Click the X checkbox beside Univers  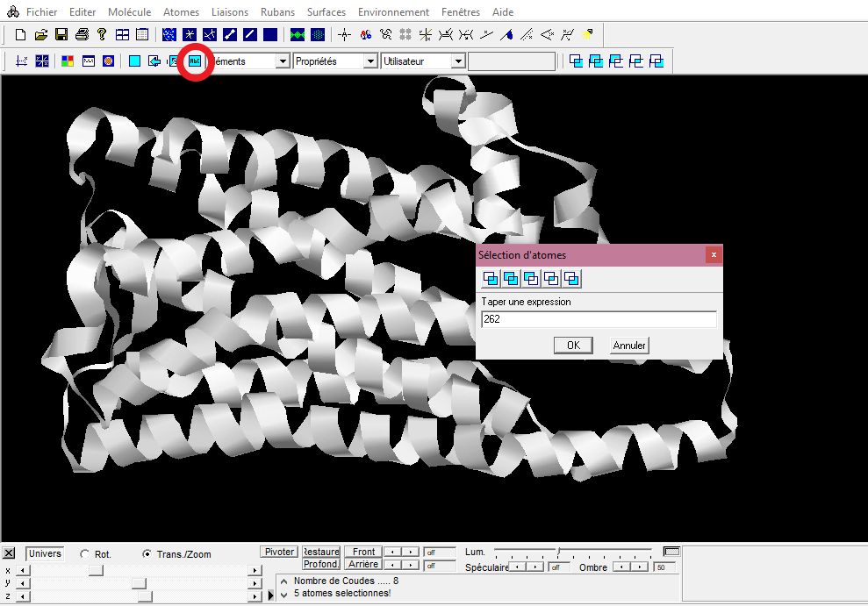tap(9, 553)
